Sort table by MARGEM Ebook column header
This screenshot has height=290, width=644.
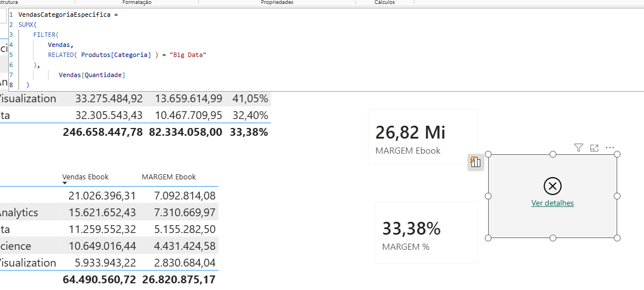coord(169,177)
